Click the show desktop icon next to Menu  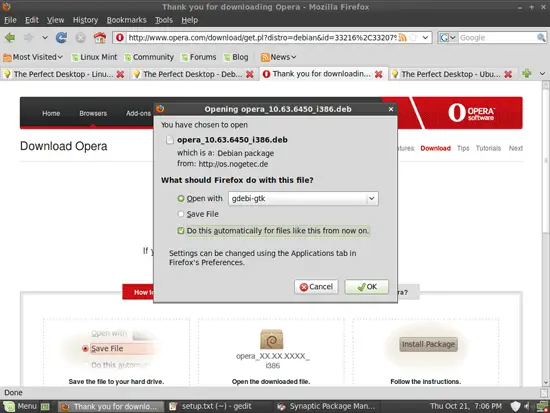click(x=45, y=407)
